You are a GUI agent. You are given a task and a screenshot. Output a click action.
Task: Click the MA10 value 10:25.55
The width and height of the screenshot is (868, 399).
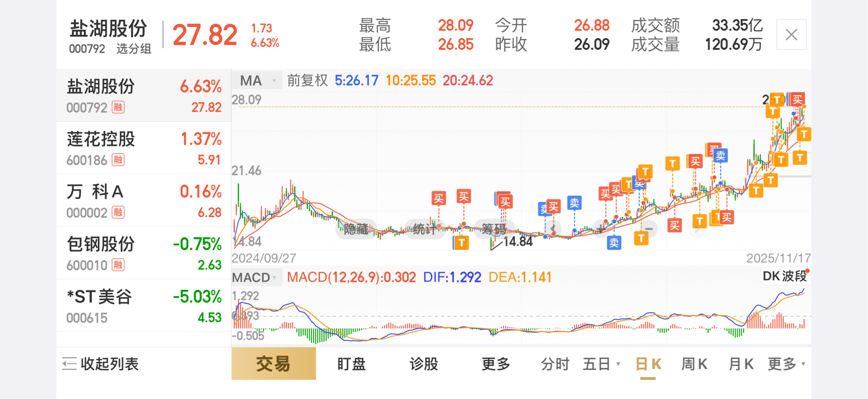pos(410,81)
